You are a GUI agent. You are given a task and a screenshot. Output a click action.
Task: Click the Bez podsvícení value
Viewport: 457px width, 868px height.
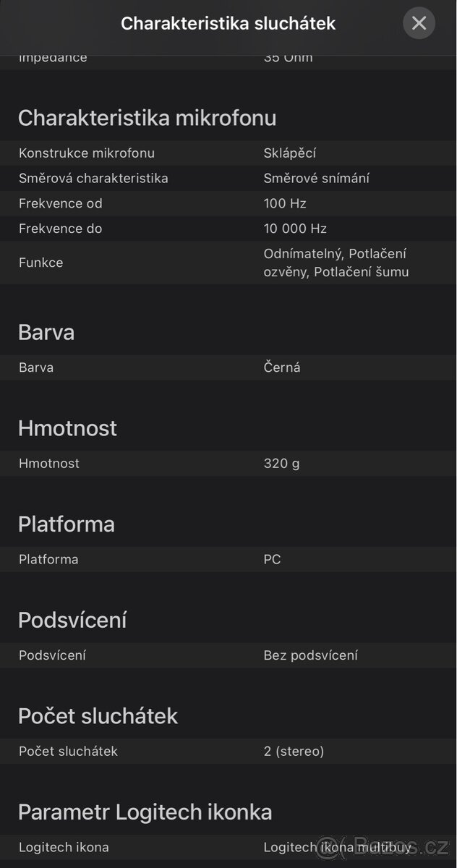[310, 655]
